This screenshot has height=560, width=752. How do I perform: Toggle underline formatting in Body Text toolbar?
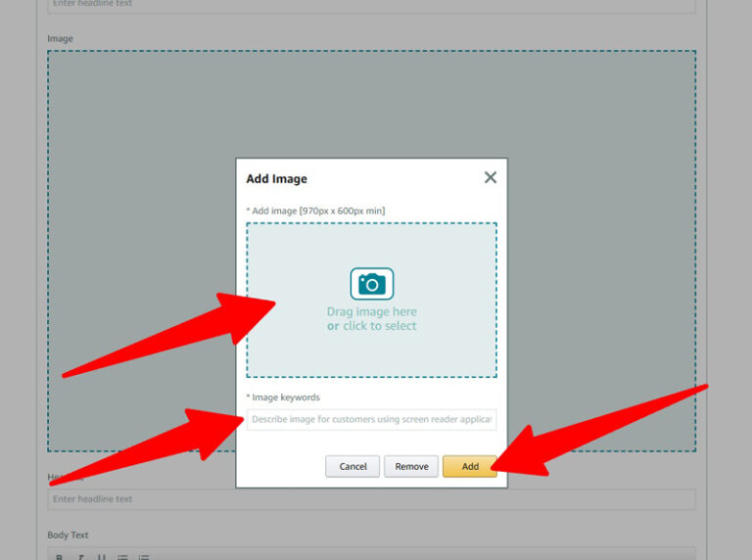pyautogui.click(x=101, y=558)
